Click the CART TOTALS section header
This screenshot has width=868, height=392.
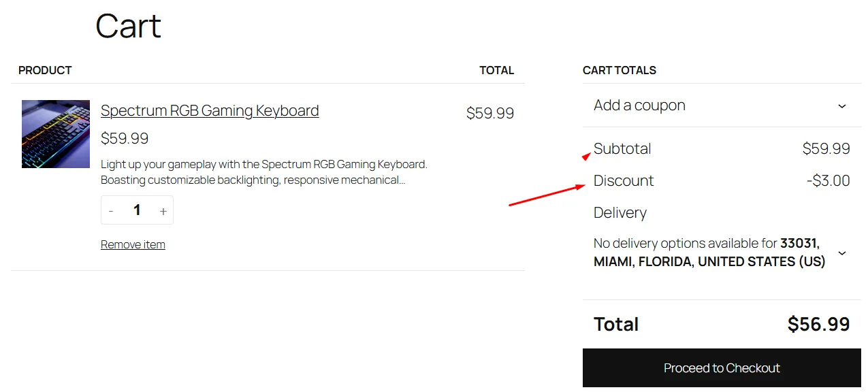click(x=620, y=70)
